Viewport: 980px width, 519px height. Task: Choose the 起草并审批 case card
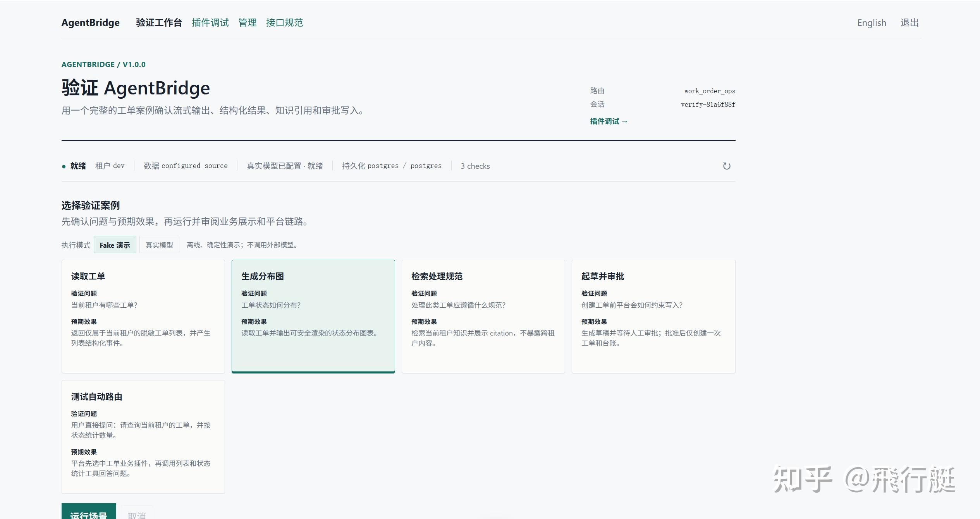pyautogui.click(x=653, y=317)
